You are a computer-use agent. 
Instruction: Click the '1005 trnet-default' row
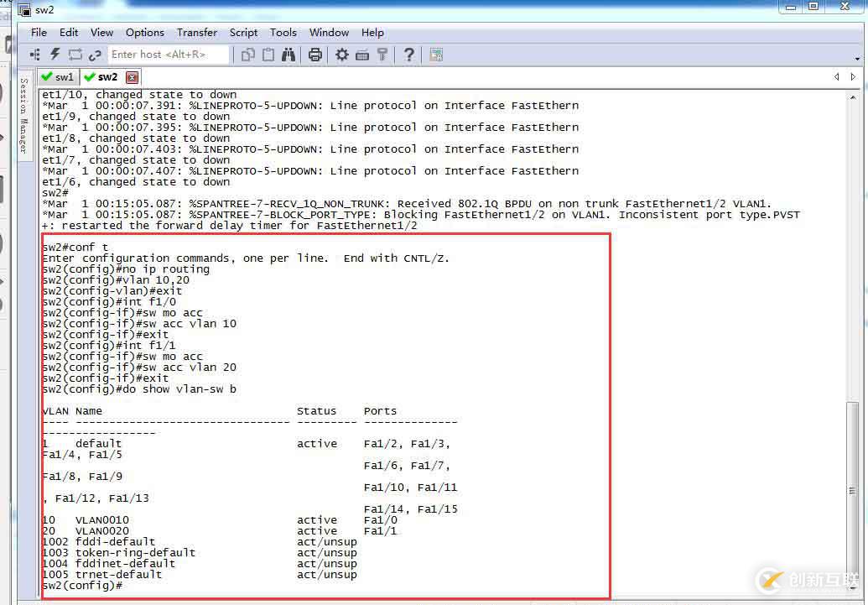click(200, 575)
